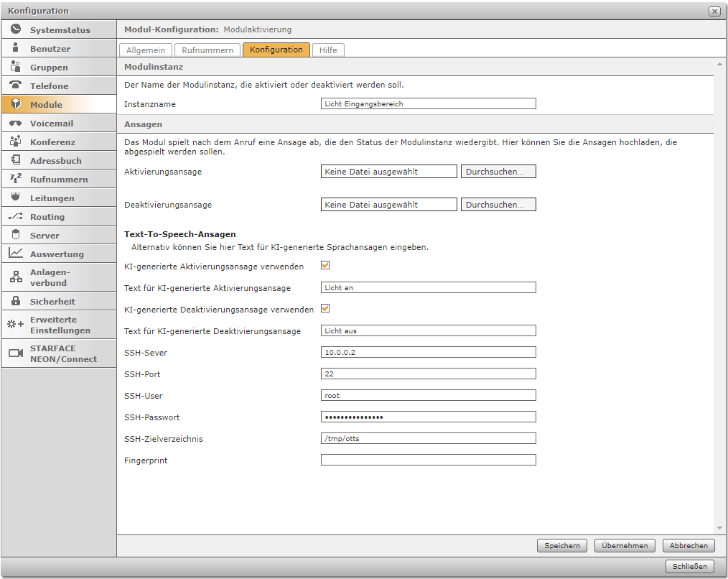Click the Deaktivierungsansage file field
The image size is (728, 579).
[388, 205]
